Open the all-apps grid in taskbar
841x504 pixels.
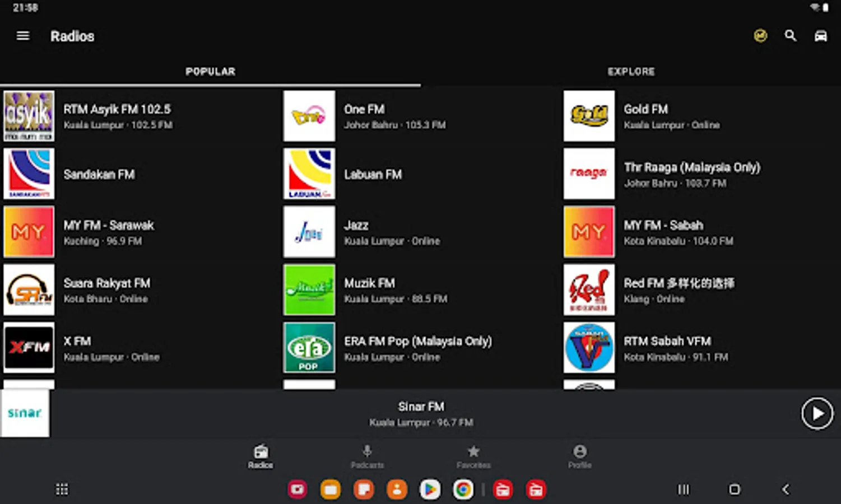coord(62,489)
